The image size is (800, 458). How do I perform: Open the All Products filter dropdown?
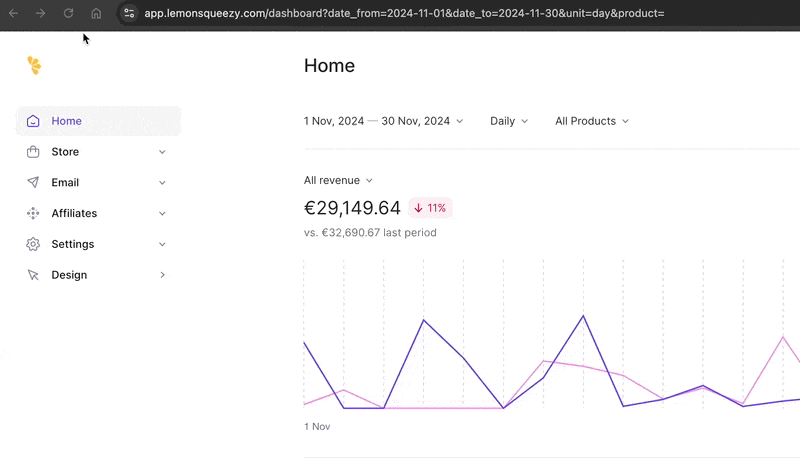coord(592,121)
